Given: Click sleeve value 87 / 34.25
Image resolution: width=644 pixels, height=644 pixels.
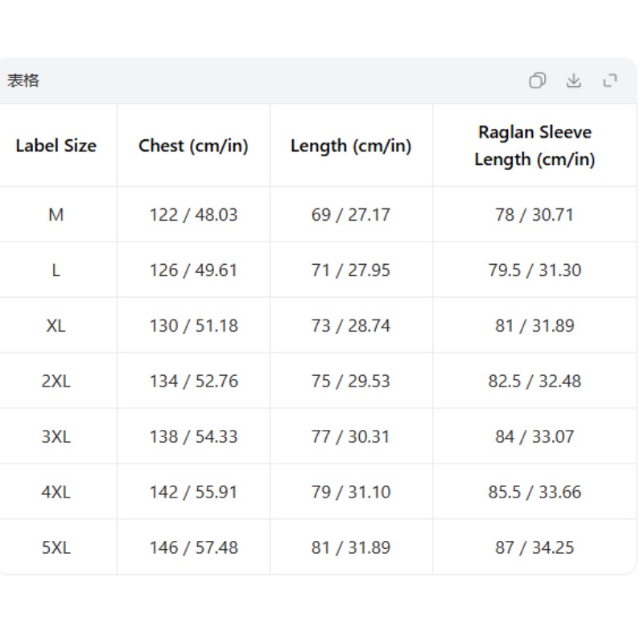Looking at the screenshot, I should point(535,547).
